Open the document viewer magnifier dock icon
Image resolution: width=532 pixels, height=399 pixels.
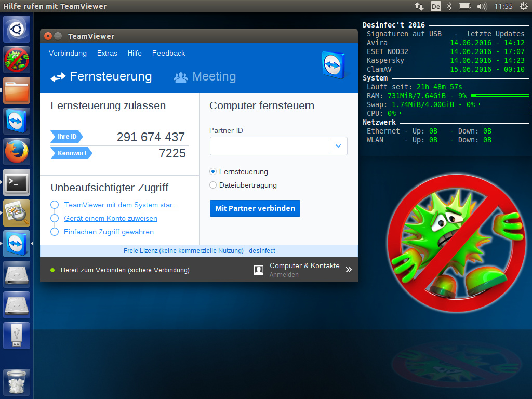(x=17, y=213)
